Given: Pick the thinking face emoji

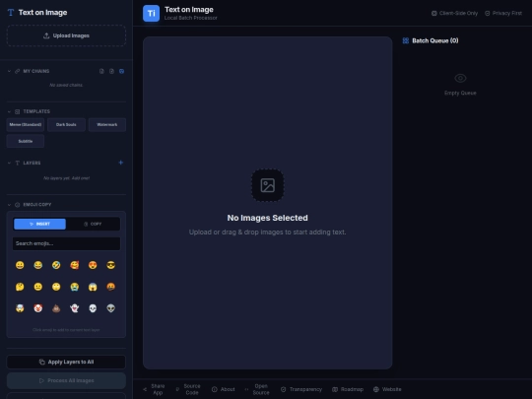Looking at the screenshot, I should tap(20, 287).
